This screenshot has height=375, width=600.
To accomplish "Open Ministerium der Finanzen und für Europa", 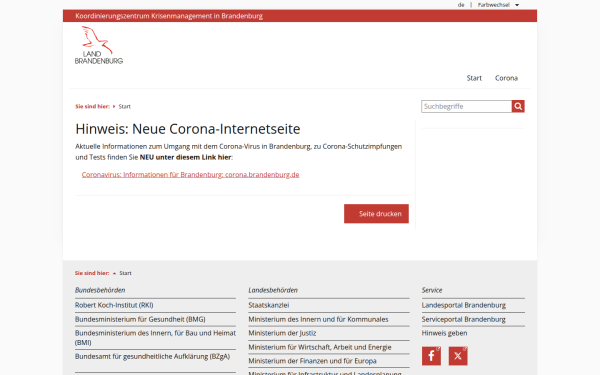I will click(312, 361).
